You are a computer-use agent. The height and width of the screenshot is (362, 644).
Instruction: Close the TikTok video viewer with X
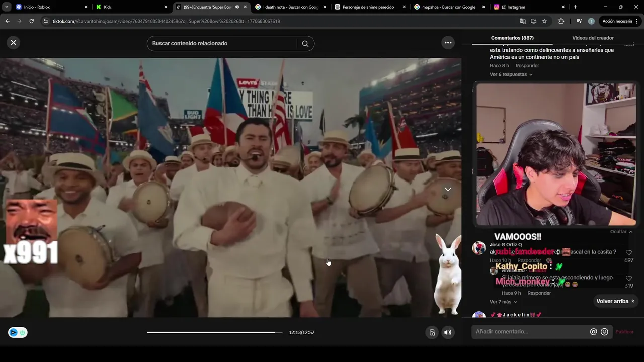[x=14, y=43]
